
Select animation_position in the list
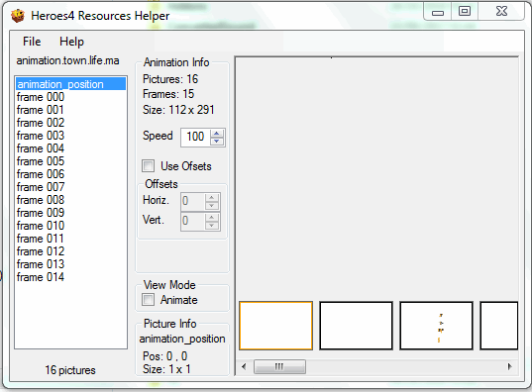[x=70, y=84]
